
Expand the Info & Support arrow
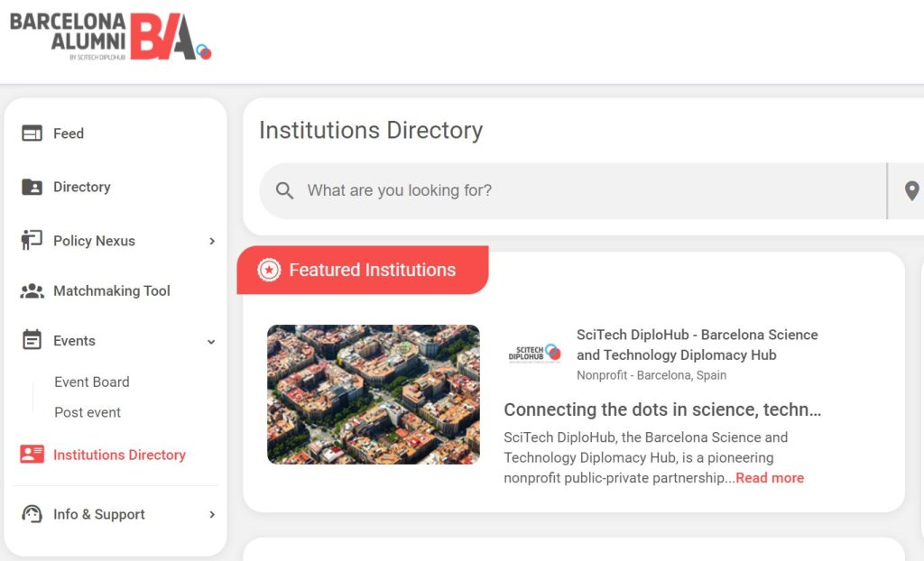(x=212, y=514)
